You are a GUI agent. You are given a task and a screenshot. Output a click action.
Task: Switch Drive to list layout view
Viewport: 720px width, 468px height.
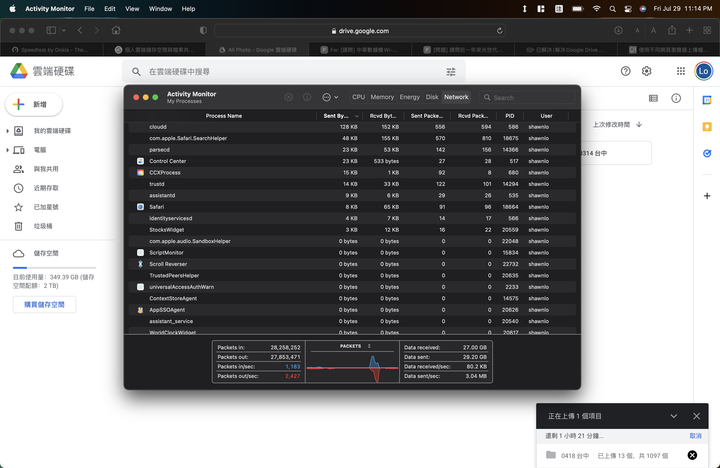pyautogui.click(x=653, y=98)
